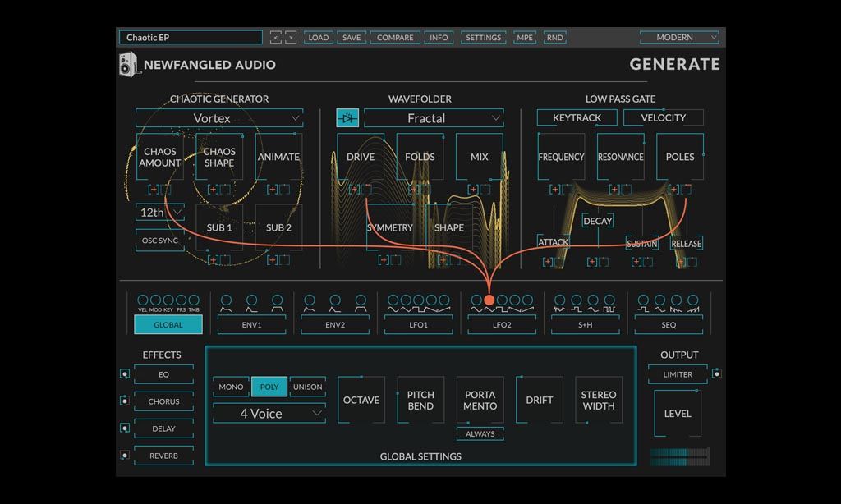Image resolution: width=841 pixels, height=504 pixels.
Task: Open the SETTINGS menu
Action: (483, 38)
